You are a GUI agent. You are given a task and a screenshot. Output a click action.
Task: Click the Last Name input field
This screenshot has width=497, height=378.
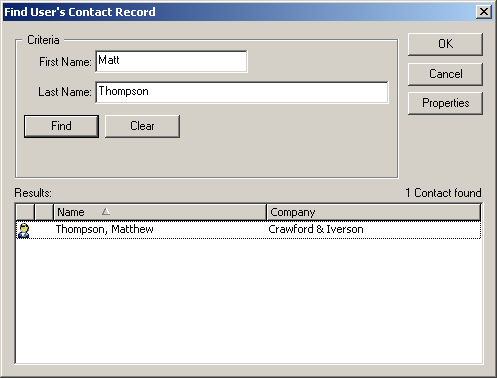tap(242, 92)
